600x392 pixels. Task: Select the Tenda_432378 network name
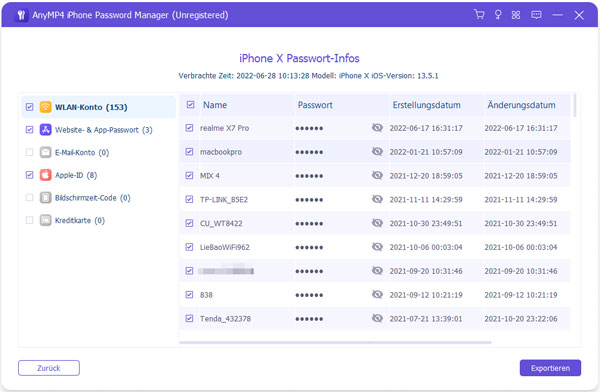[x=225, y=318]
